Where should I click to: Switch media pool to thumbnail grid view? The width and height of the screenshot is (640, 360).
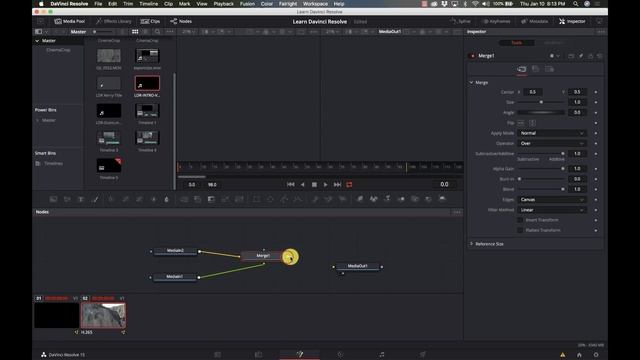click(x=135, y=31)
